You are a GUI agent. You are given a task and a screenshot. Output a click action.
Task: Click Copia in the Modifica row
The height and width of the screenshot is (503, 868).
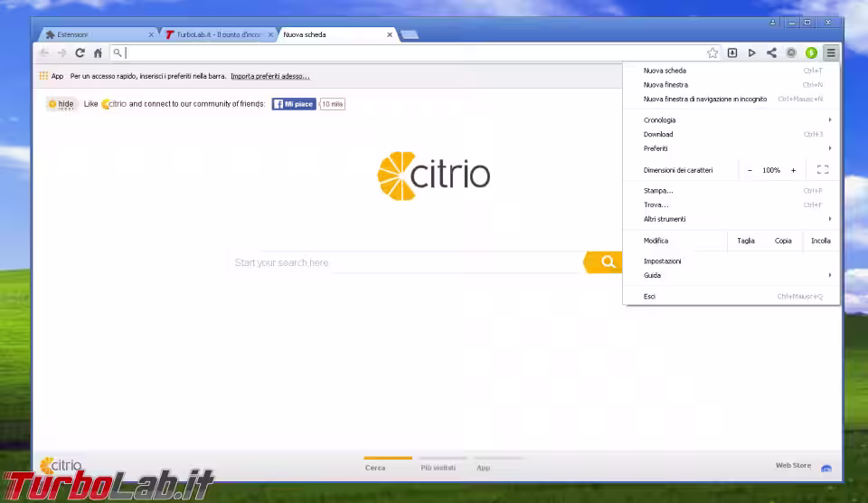tap(783, 241)
